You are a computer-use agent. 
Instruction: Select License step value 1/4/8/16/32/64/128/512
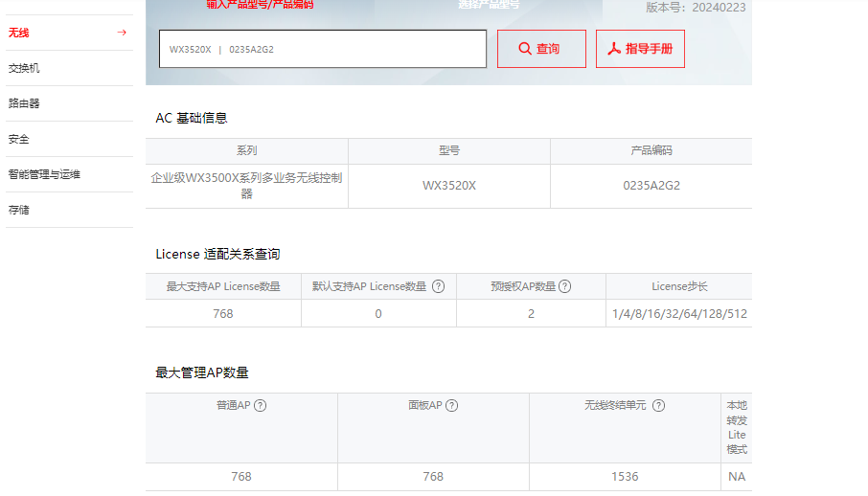click(679, 314)
